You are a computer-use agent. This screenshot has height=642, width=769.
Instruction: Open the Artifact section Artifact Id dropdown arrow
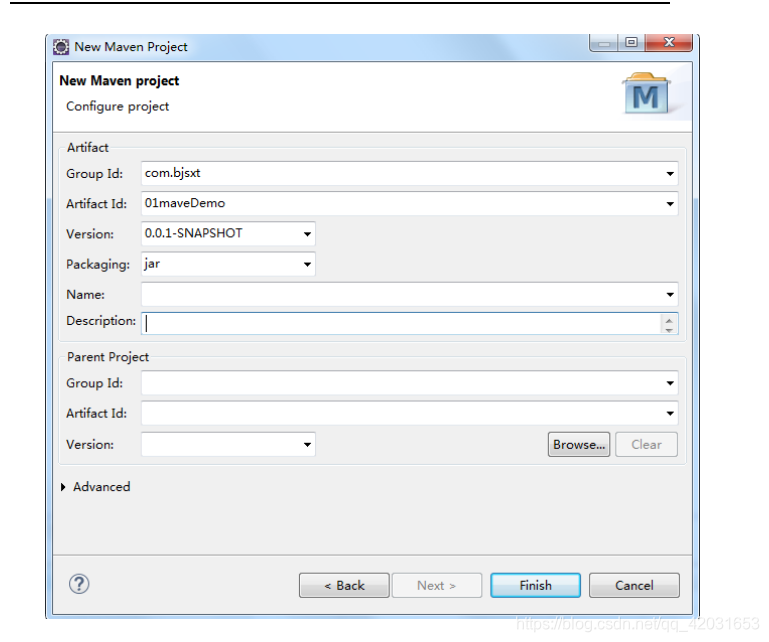point(669,204)
